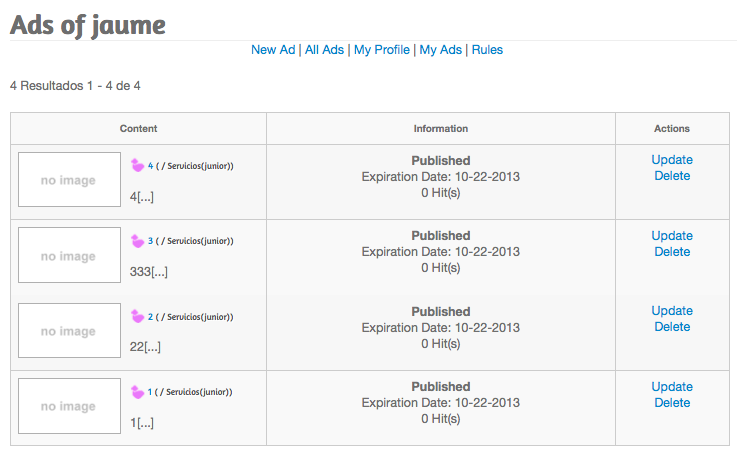Delete the ad numbered 2
The height and width of the screenshot is (462, 737).
pos(672,327)
